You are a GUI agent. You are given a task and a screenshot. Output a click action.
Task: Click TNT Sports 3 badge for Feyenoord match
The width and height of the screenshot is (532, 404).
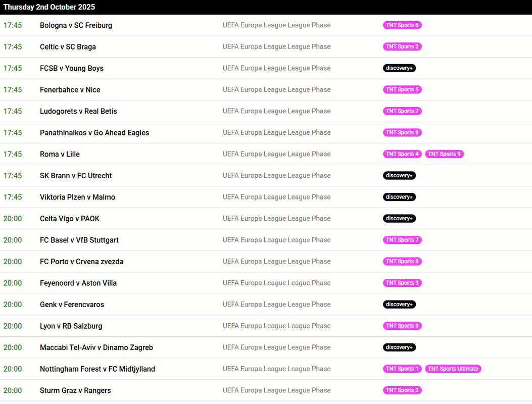pos(402,283)
